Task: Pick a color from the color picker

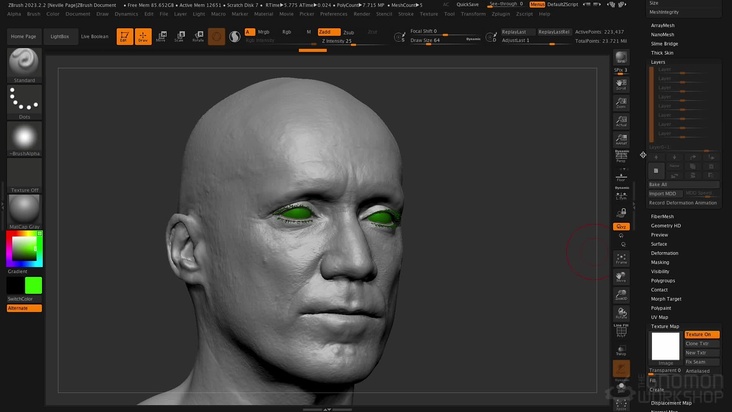Action: [x=22, y=249]
